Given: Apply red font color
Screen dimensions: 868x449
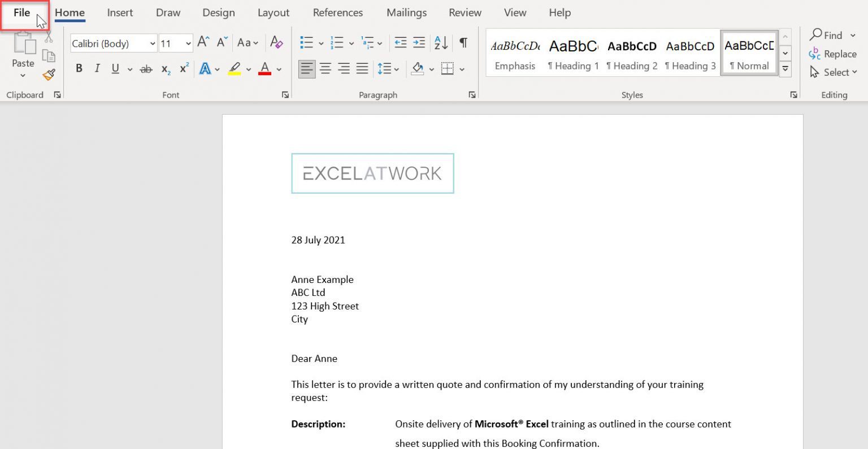Looking at the screenshot, I should coord(264,69).
